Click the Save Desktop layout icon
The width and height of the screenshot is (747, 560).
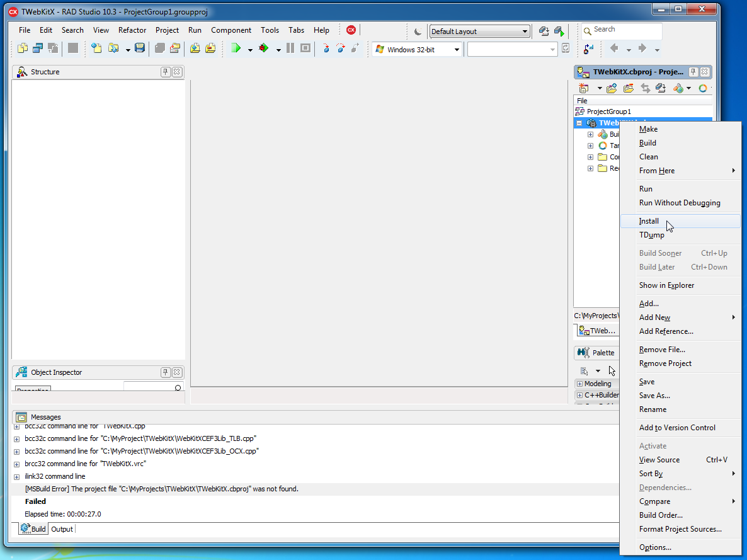544,31
